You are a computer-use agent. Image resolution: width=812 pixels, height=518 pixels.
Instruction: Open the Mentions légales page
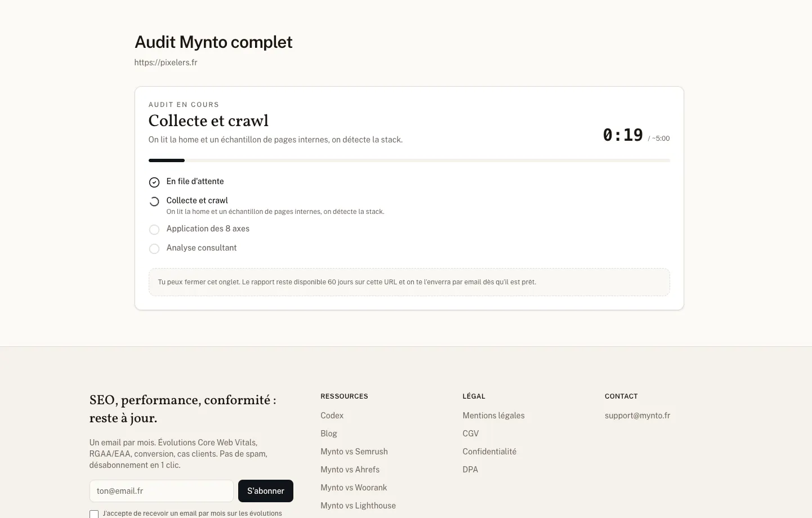click(x=494, y=416)
